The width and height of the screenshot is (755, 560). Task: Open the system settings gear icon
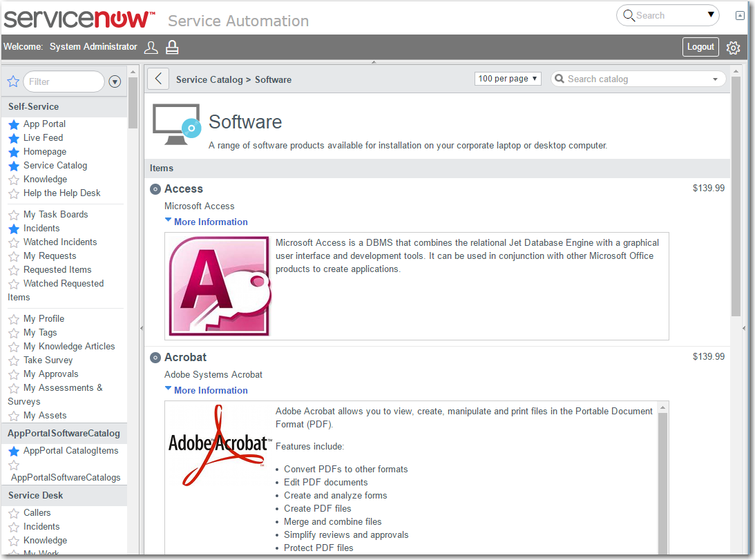coord(733,46)
